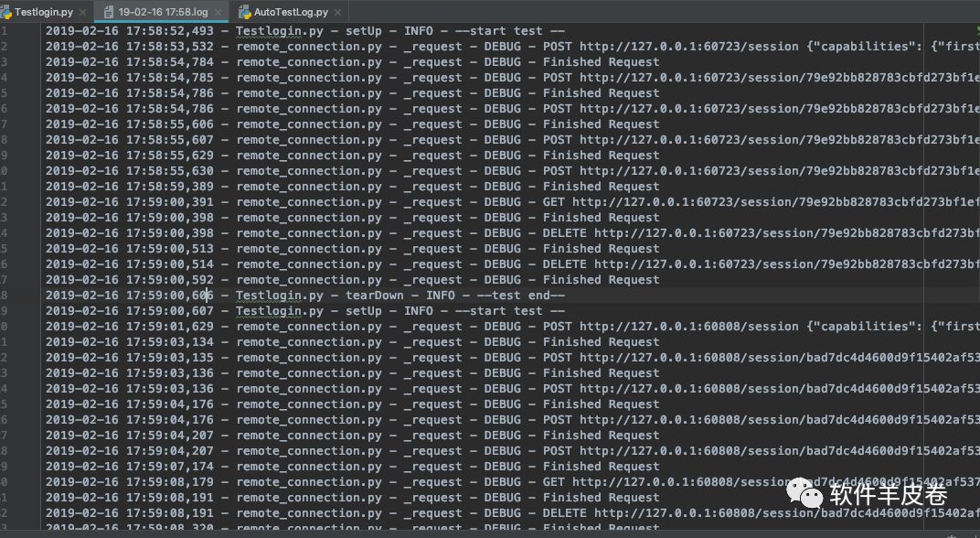Click the GET request line at 17:59:00,391

(x=513, y=202)
